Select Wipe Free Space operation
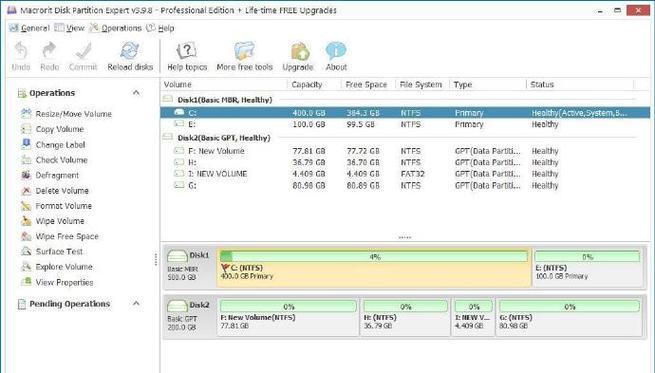 pos(60,236)
